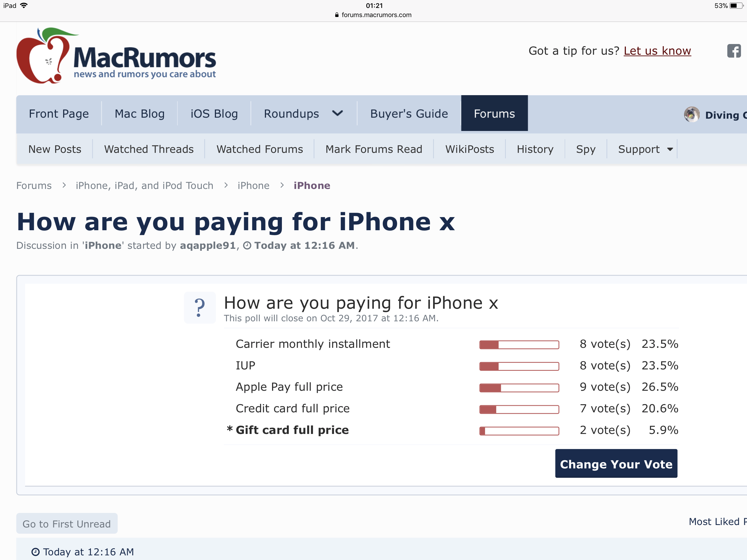Open the gray iPhone breadcrumb

(x=253, y=185)
